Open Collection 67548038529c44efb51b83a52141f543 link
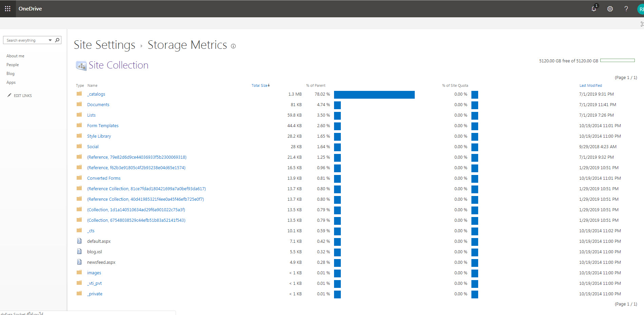Screen dimensions: 644x315 pyautogui.click(x=136, y=220)
